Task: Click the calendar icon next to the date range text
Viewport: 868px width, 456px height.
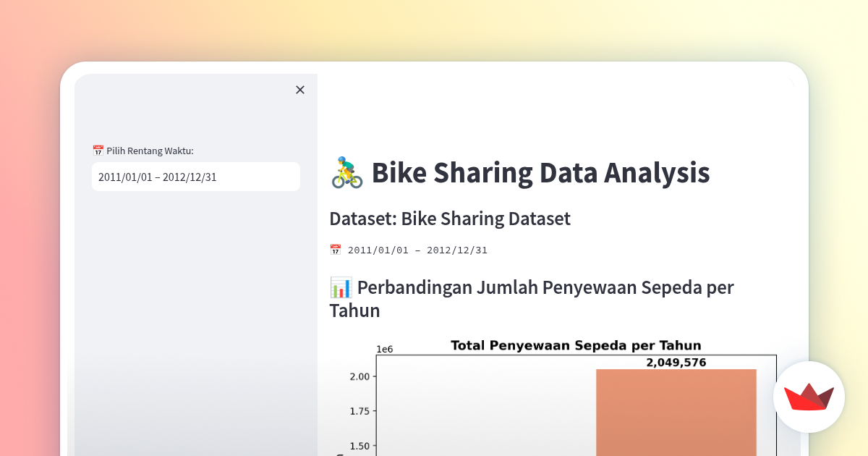Action: tap(335, 249)
